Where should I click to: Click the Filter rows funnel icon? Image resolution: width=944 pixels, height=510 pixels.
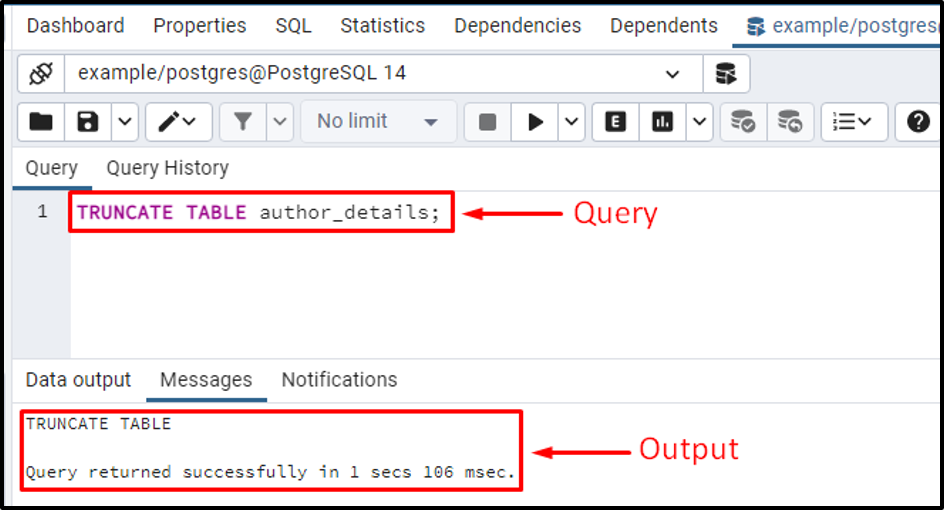click(x=243, y=122)
